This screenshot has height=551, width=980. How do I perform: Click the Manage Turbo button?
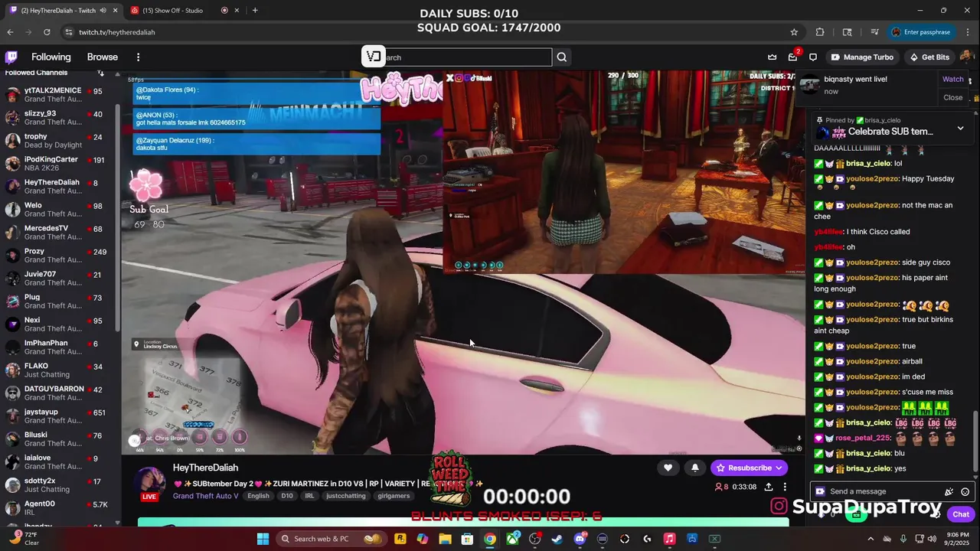tap(862, 57)
